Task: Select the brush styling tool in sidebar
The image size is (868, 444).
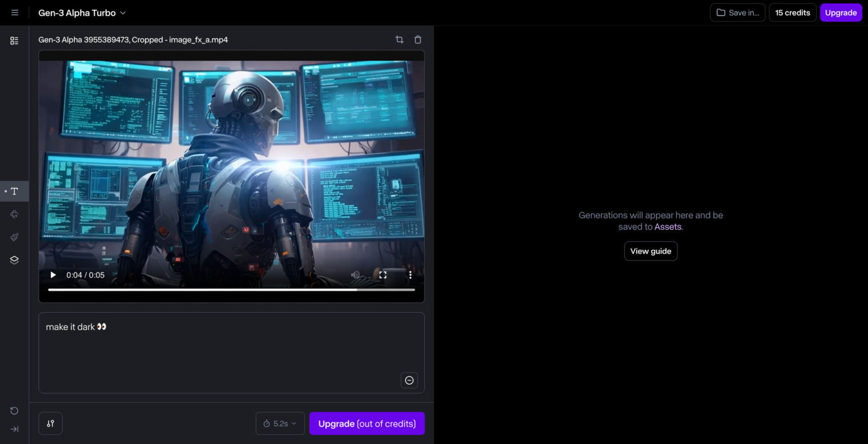Action: click(x=14, y=237)
